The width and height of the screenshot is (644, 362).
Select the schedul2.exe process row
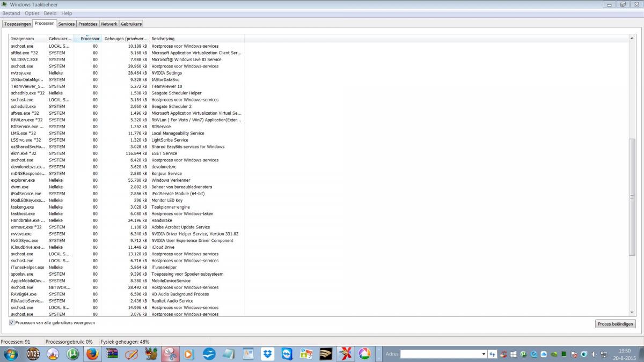pyautogui.click(x=127, y=106)
